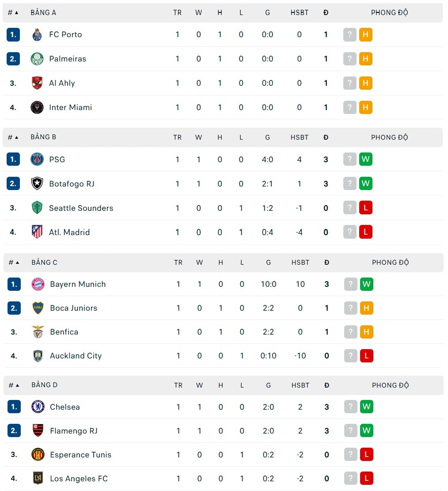This screenshot has width=448, height=491.
Task: Toggle Bảng B rank sort arrow
Action: coord(17,137)
